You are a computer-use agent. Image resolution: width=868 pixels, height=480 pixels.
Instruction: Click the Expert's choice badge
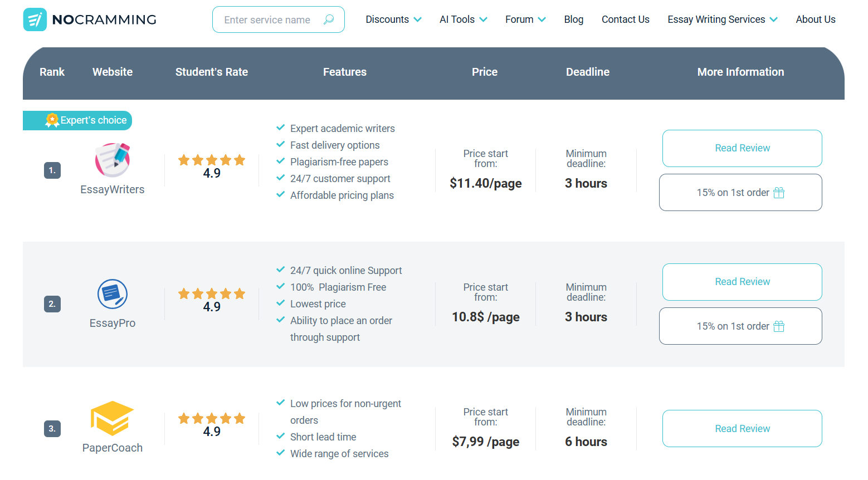(78, 120)
